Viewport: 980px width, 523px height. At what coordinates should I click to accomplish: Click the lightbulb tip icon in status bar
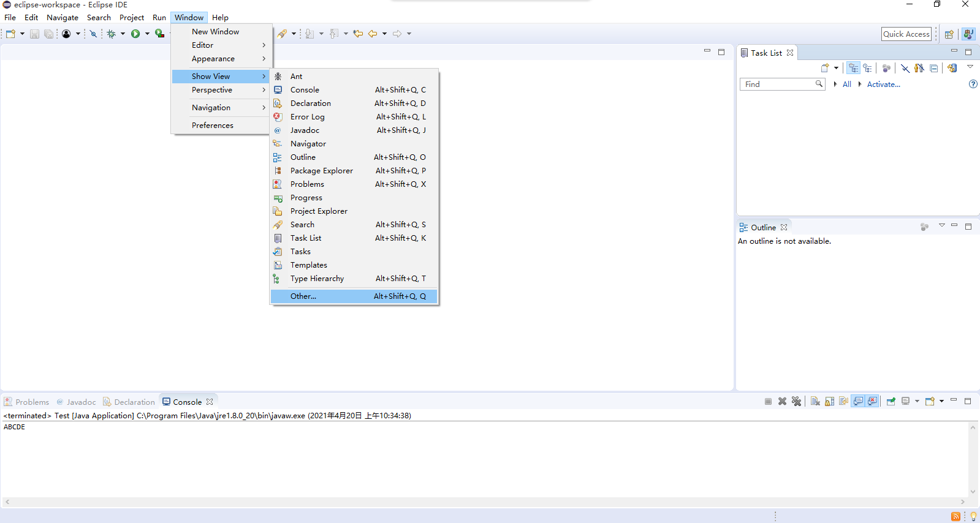point(973,516)
